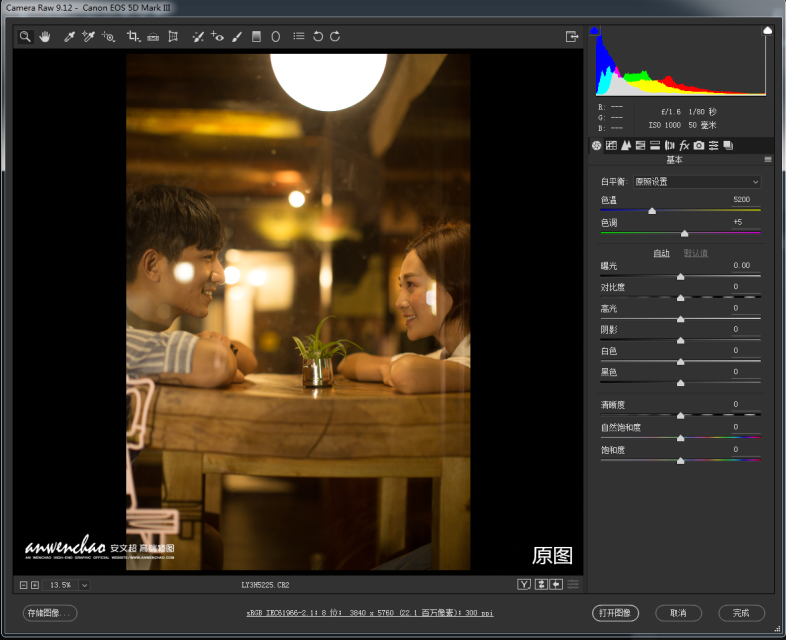Select the Adjustment Brush tool
This screenshot has width=786, height=640.
(237, 37)
